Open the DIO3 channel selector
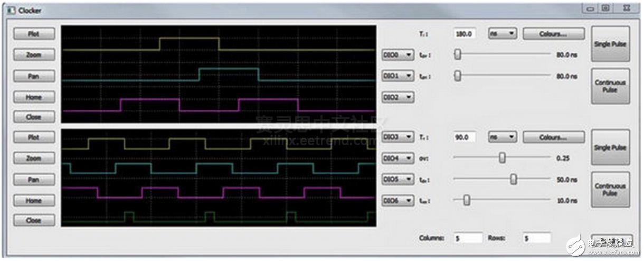The height and width of the screenshot is (261, 644). 397,137
